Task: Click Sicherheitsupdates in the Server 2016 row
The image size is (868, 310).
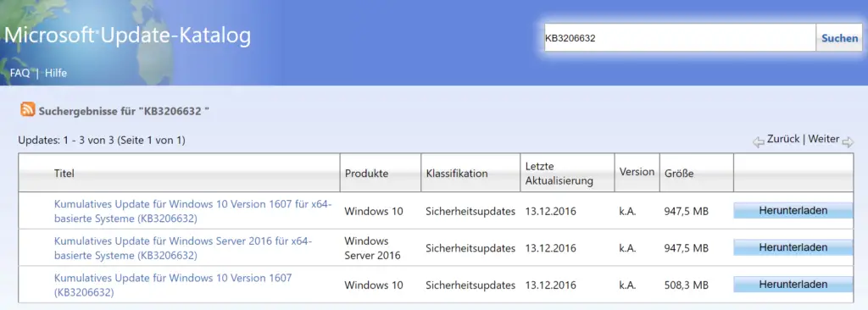Action: pos(470,248)
